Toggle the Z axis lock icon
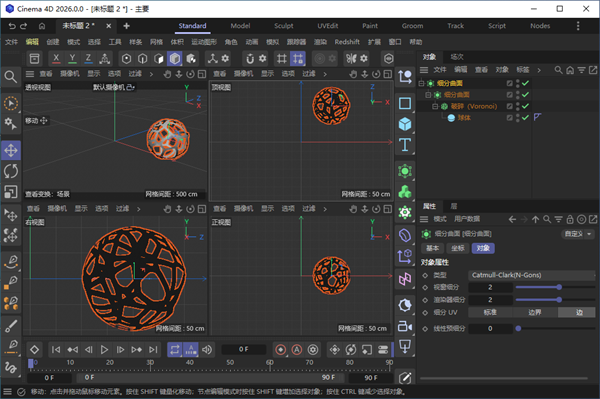Viewport: 600px width, 399px height. point(88,59)
